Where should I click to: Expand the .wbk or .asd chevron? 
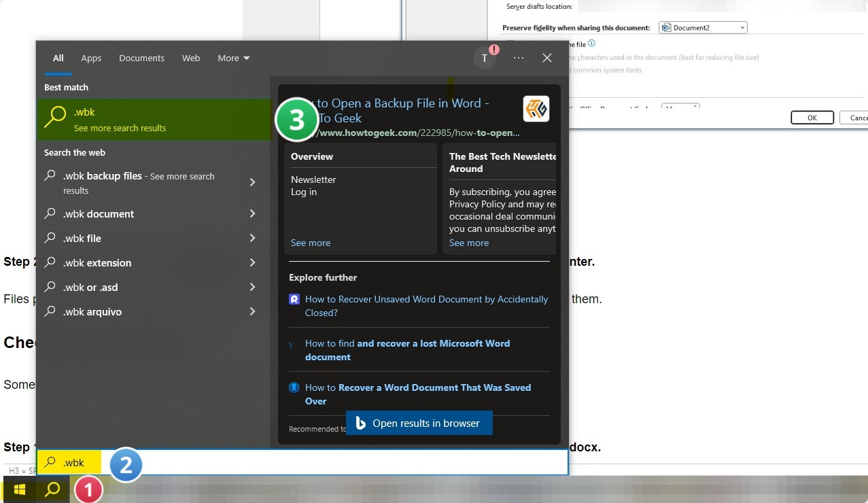click(x=252, y=287)
